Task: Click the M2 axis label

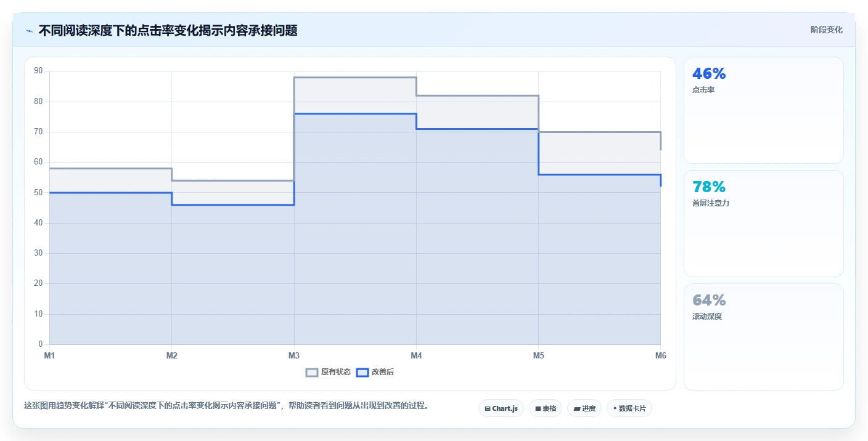Action: tap(172, 355)
